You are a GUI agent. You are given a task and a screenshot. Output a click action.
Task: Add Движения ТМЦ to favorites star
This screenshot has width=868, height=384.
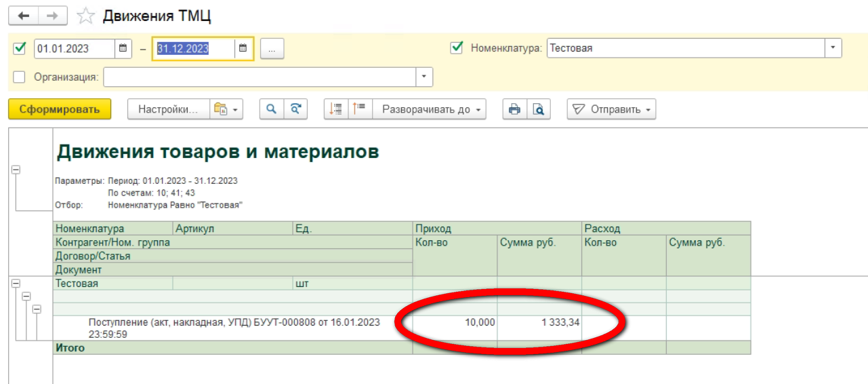tap(85, 16)
